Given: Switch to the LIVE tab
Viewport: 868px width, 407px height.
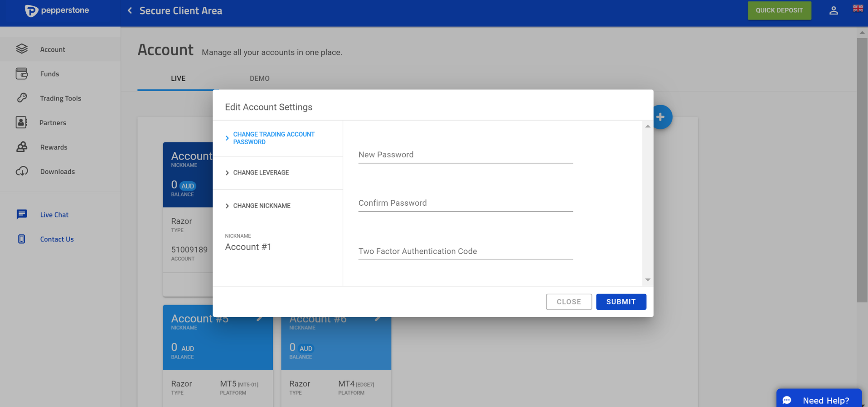Looking at the screenshot, I should tap(178, 78).
